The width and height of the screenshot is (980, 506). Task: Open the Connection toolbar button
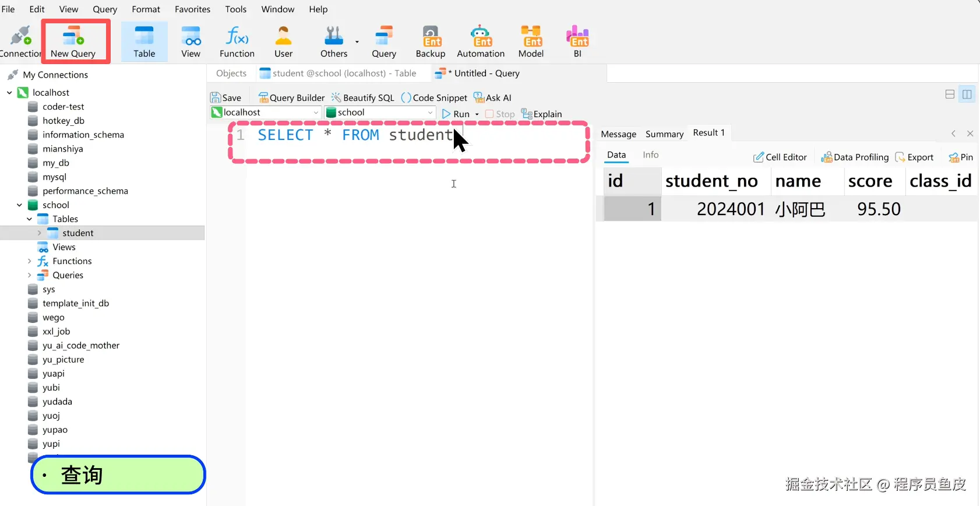click(20, 41)
